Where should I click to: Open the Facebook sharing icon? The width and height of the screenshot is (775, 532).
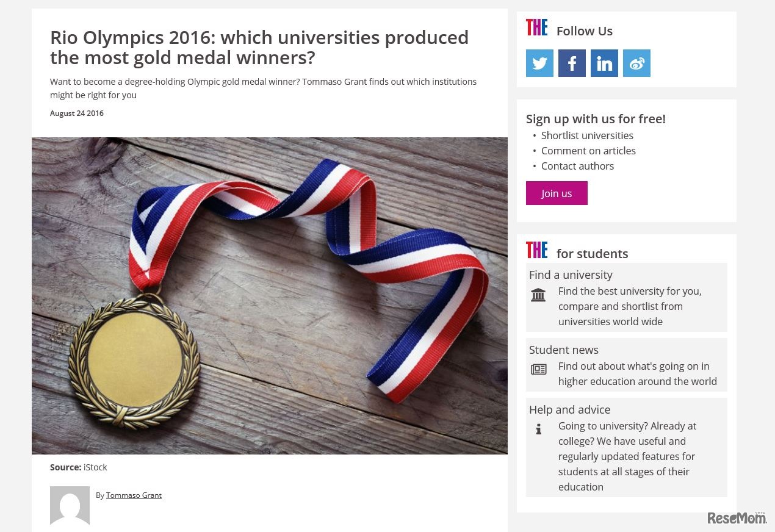[x=572, y=63]
